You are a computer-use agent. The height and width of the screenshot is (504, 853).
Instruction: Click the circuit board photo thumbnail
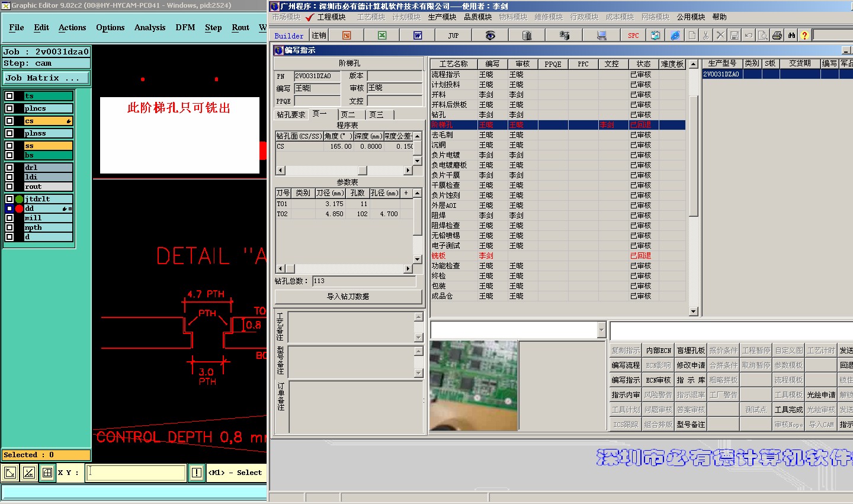474,386
